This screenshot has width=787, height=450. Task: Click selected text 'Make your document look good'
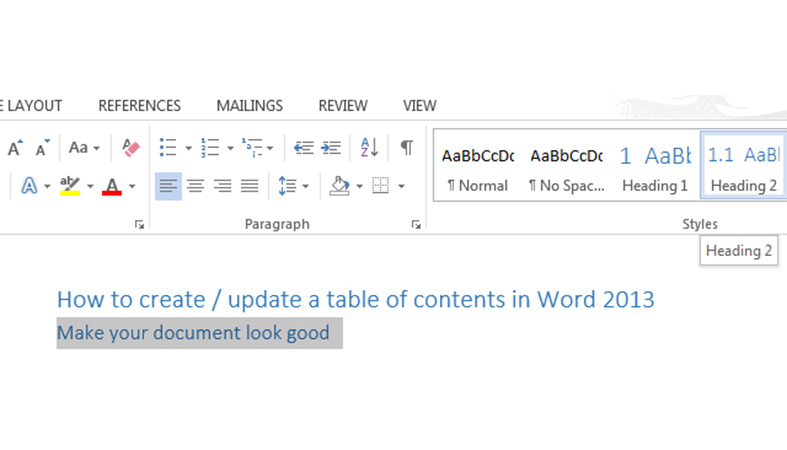193,333
